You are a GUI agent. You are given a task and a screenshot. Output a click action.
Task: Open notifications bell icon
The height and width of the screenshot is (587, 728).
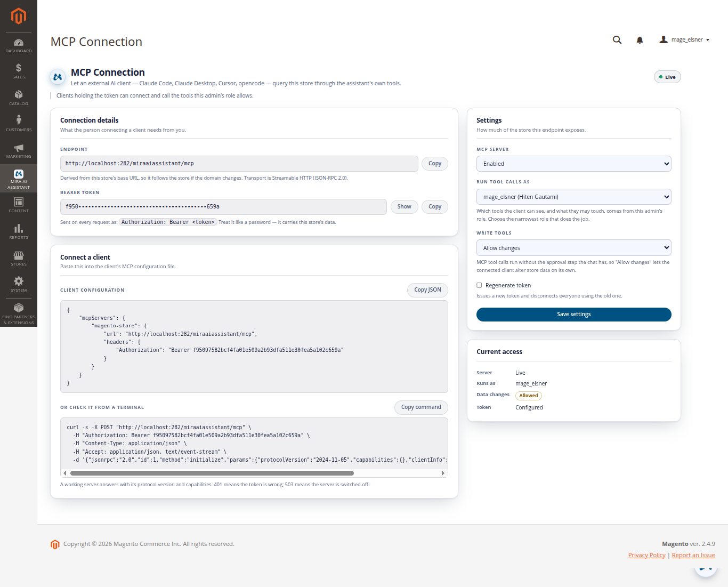[640, 40]
